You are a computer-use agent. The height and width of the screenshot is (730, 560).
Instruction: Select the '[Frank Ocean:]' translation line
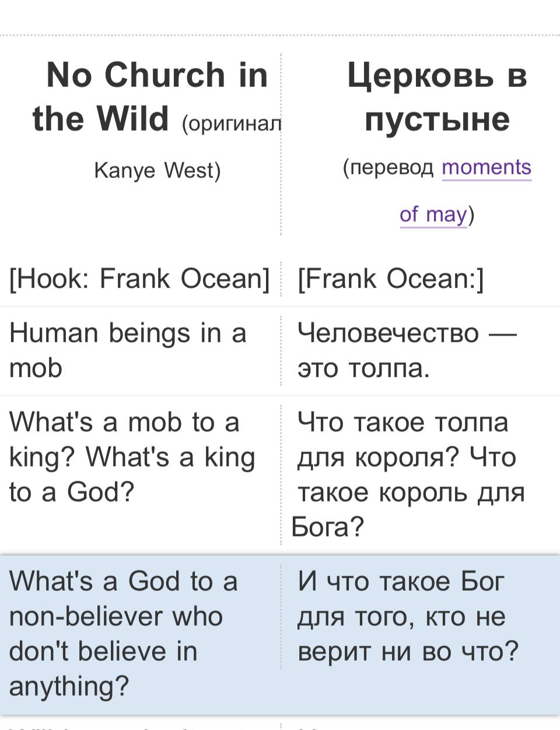click(x=391, y=279)
